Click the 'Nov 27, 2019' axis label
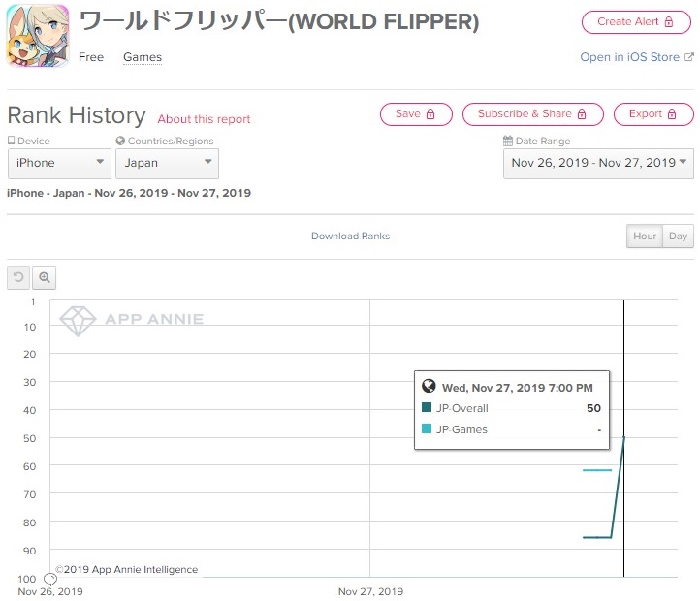Image resolution: width=700 pixels, height=601 pixels. tap(370, 591)
